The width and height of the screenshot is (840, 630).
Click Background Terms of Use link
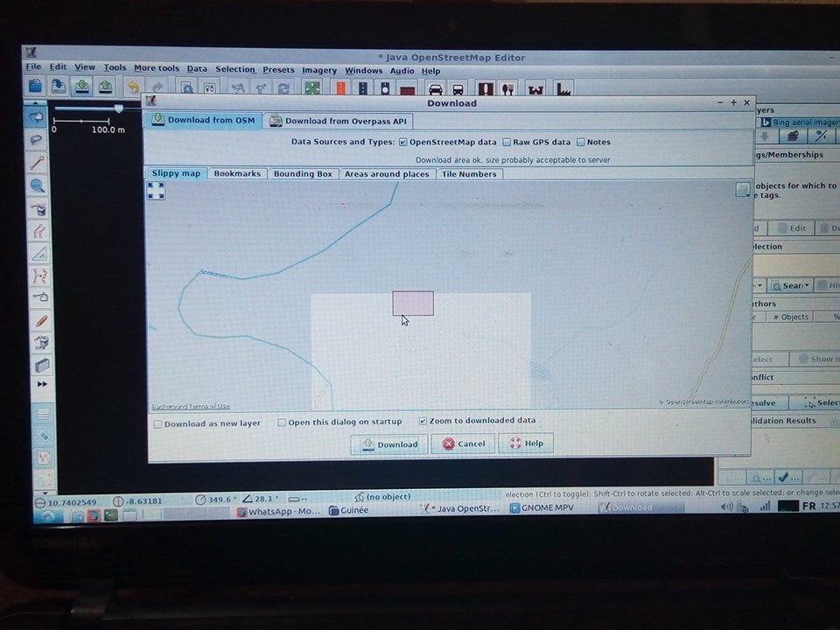[x=191, y=407]
